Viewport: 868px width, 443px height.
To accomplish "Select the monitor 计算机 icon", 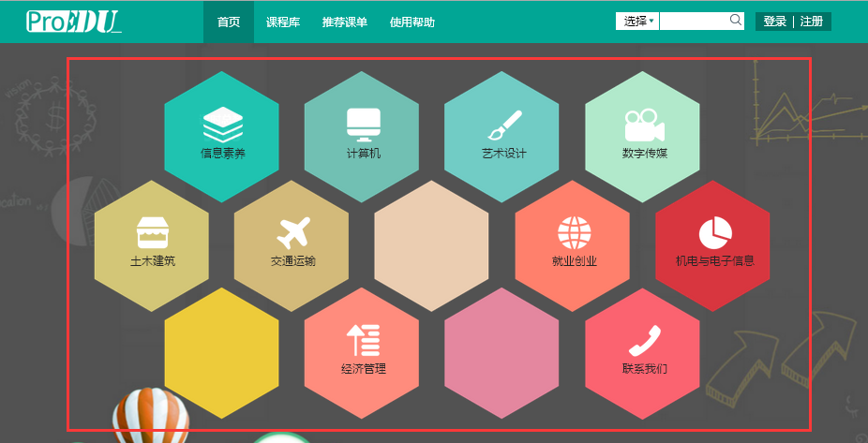I will (363, 125).
